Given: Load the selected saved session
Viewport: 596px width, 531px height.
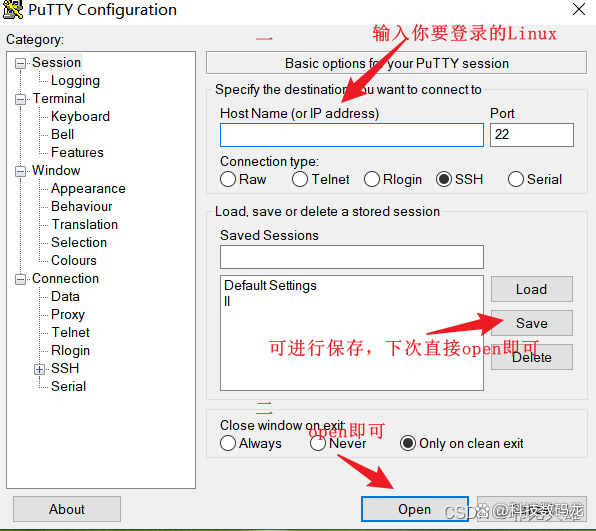Looking at the screenshot, I should pos(532,289).
